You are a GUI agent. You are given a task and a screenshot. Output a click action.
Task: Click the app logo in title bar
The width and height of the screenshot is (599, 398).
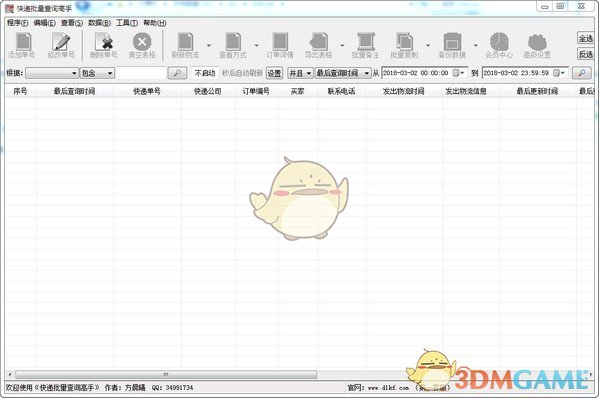9,8
